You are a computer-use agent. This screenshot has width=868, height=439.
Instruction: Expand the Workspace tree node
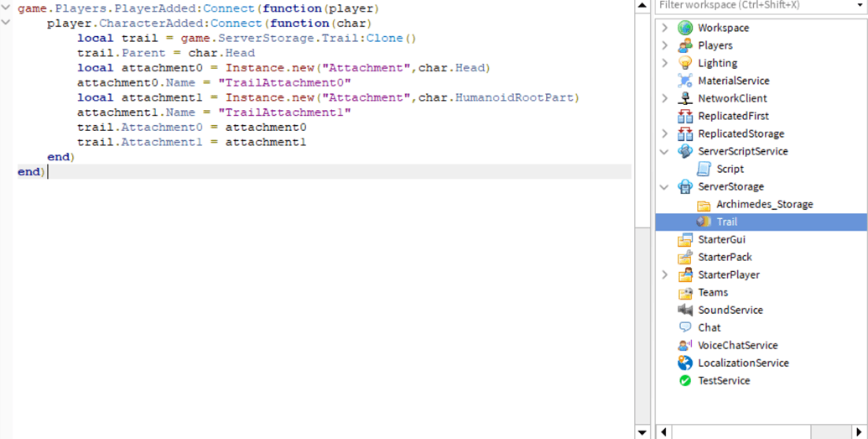point(665,28)
